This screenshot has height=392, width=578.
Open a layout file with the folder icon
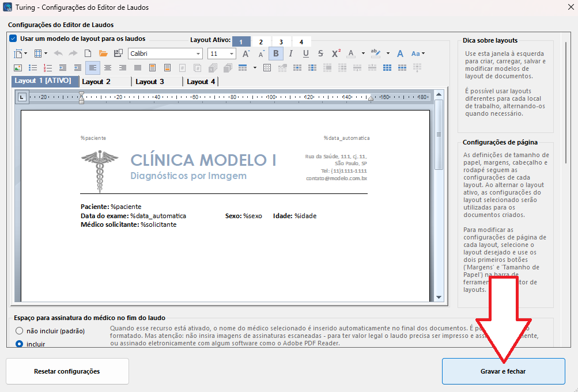pyautogui.click(x=103, y=54)
